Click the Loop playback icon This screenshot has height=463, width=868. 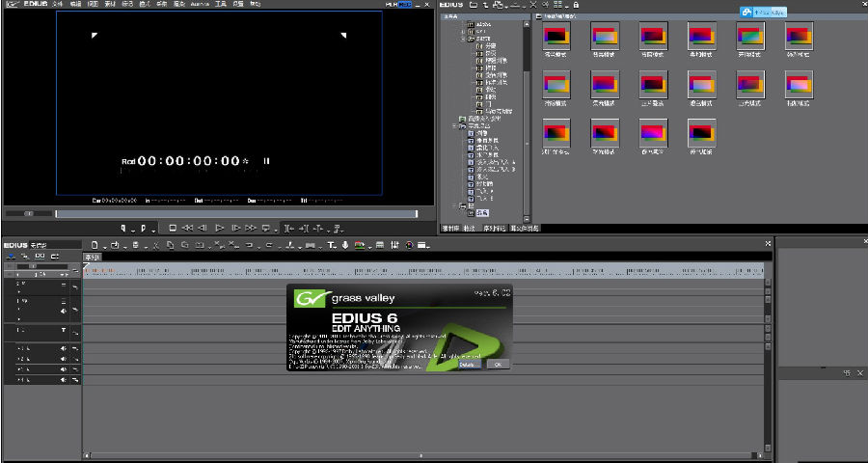(x=266, y=228)
